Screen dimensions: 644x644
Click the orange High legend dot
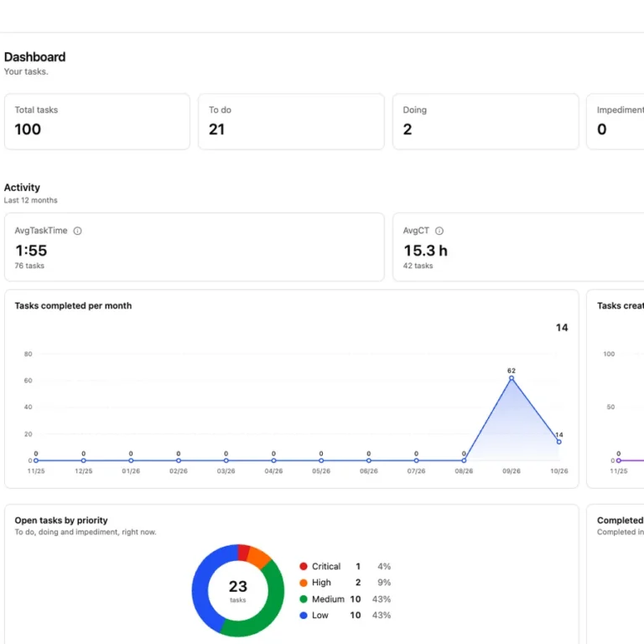[x=304, y=583]
